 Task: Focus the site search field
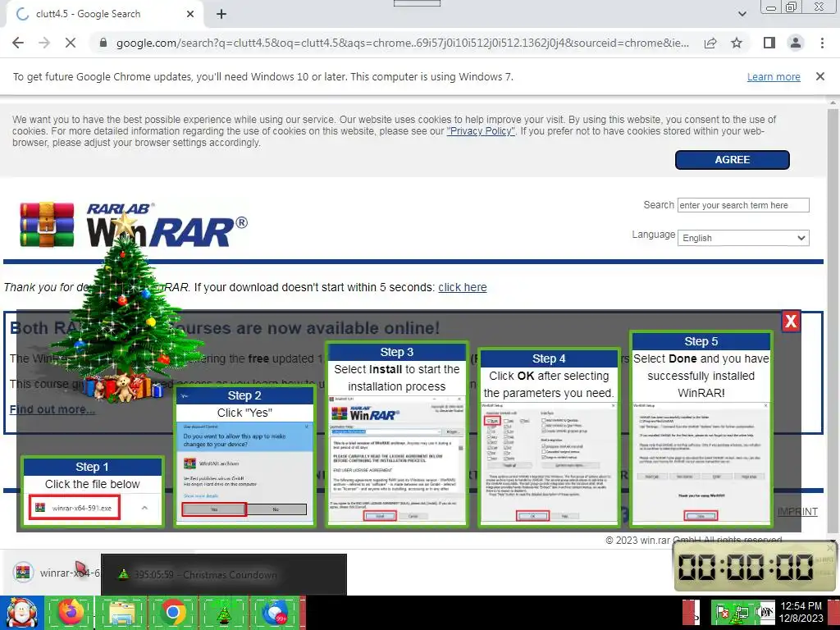[x=743, y=205]
